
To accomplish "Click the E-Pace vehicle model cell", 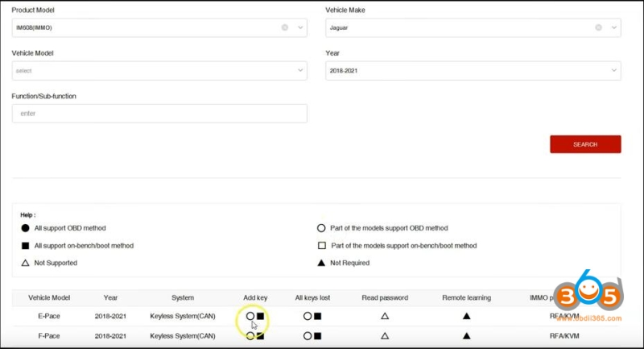I will (x=49, y=316).
